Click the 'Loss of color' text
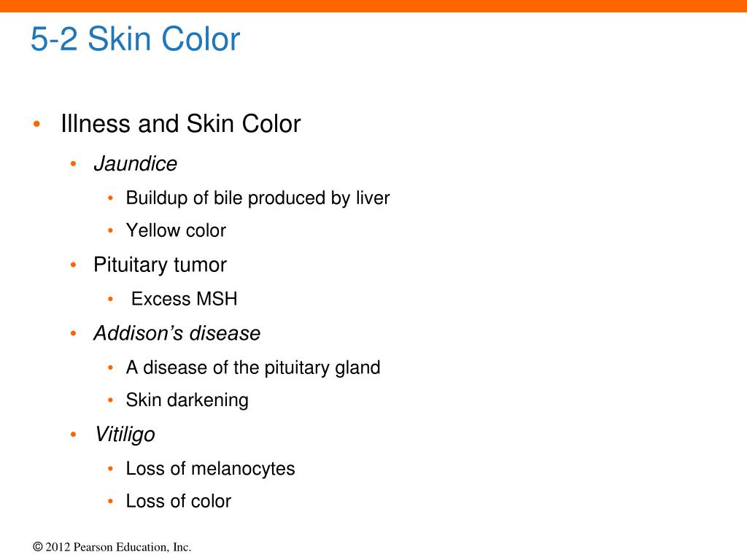The width and height of the screenshot is (747, 560). click(x=178, y=501)
